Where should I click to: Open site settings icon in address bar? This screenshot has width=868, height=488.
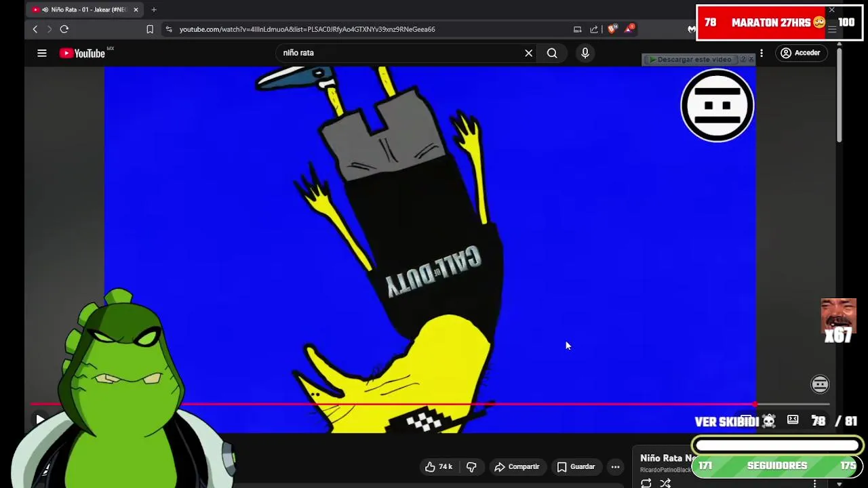169,29
